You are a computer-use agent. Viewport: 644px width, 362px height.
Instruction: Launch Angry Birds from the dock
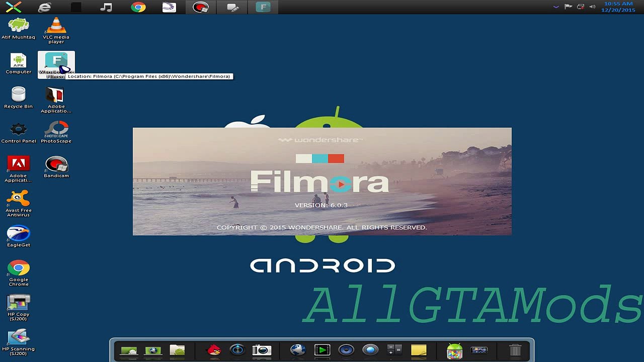point(214,350)
